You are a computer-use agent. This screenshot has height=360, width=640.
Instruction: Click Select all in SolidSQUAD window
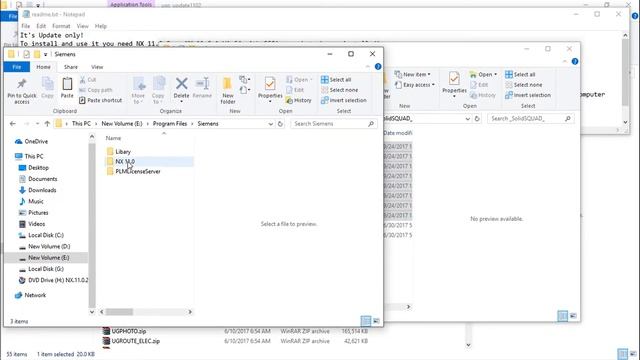520,74
